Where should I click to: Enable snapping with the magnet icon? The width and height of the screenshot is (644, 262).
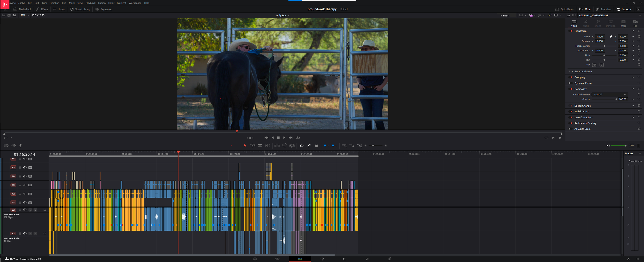[302, 146]
